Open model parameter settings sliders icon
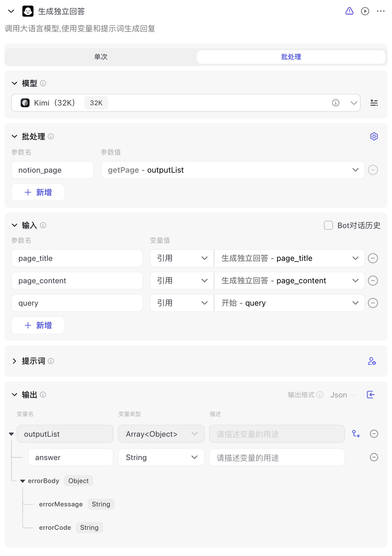The width and height of the screenshot is (392, 556). [x=374, y=103]
